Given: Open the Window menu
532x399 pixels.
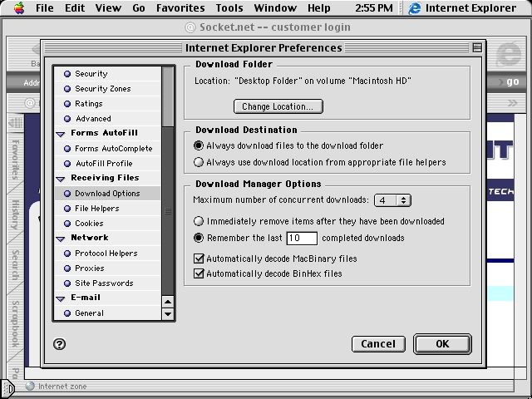Looking at the screenshot, I should [x=275, y=7].
